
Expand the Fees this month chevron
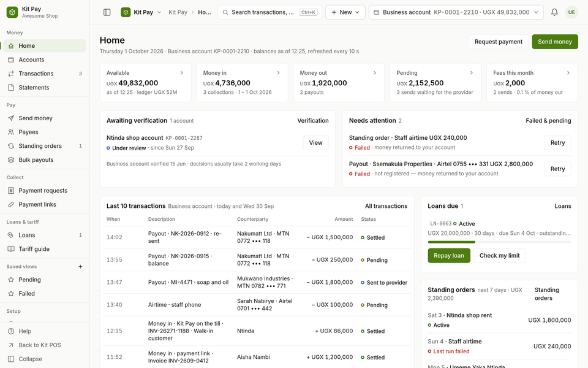[568, 73]
